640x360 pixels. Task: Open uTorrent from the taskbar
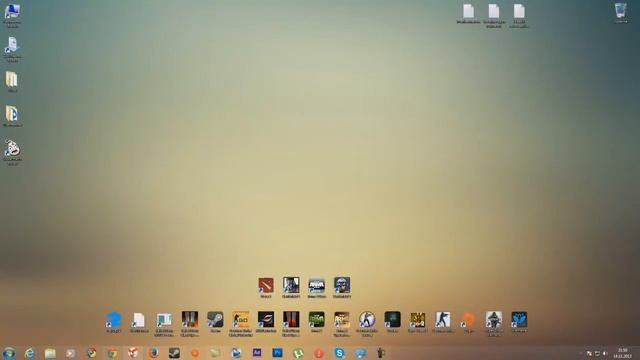pyautogui.click(x=298, y=353)
